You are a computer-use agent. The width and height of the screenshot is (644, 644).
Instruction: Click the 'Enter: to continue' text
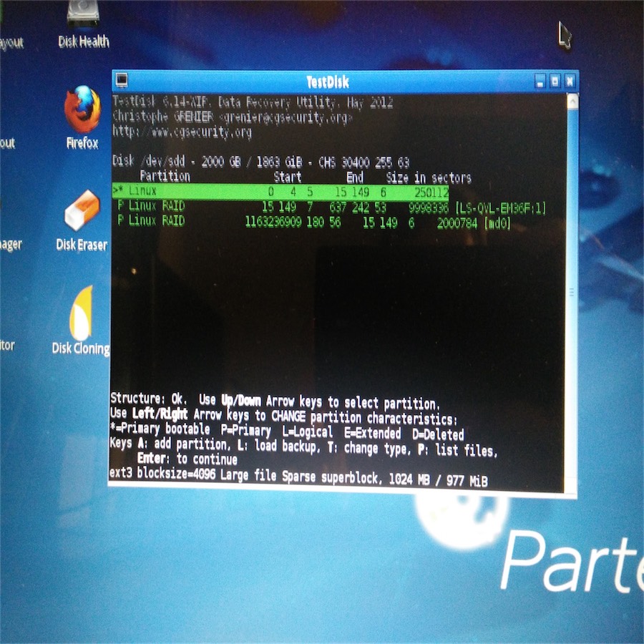point(187,459)
